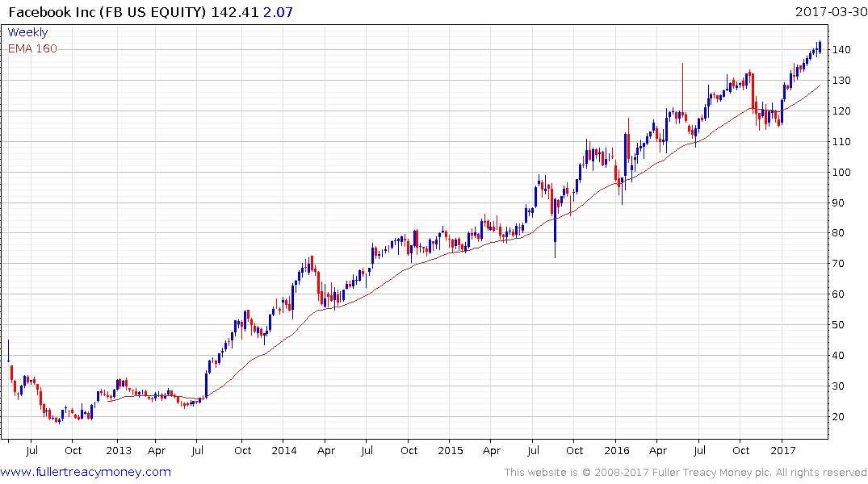Click the chart title 'Facebook Inc (FB US EQUITY)'
The height and width of the screenshot is (484, 868).
click(107, 11)
